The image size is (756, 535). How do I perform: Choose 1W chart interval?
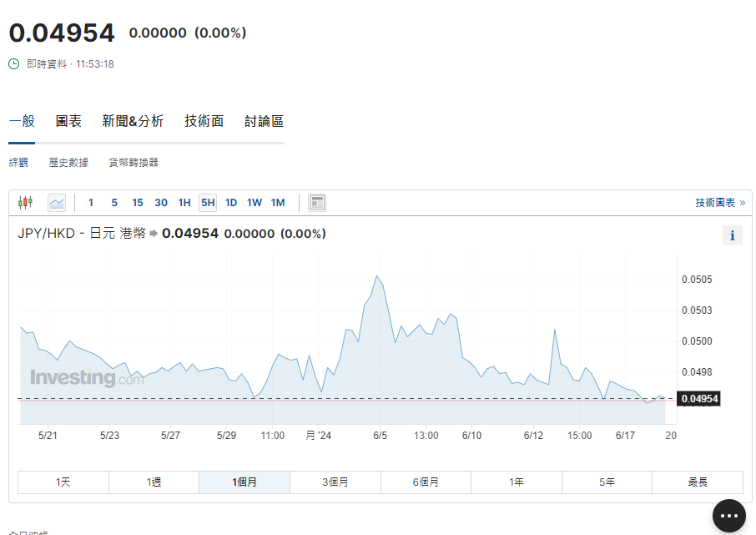[x=255, y=202]
